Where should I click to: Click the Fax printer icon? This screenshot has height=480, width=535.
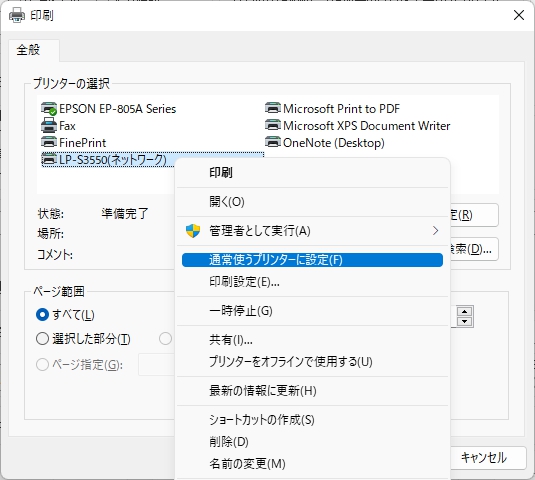(x=49, y=126)
